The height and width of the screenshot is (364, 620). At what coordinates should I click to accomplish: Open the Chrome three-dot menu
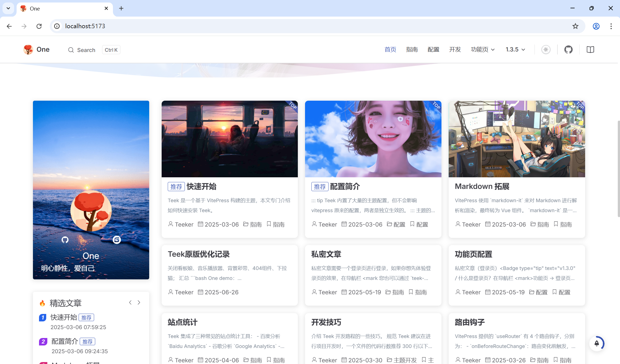[x=611, y=26]
